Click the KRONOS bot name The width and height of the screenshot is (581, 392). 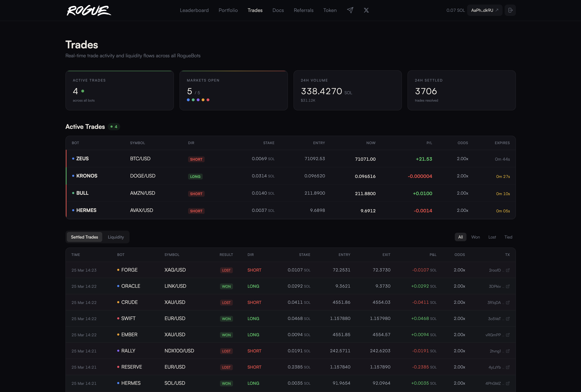click(87, 176)
